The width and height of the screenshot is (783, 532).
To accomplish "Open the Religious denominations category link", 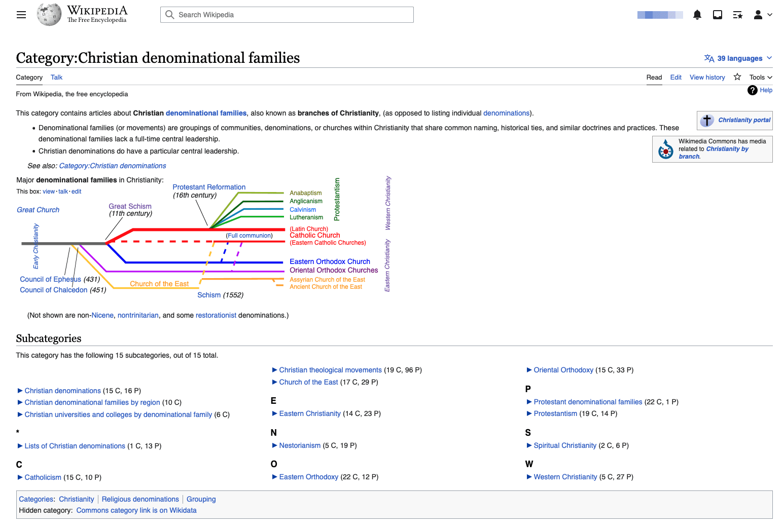I will [140, 499].
